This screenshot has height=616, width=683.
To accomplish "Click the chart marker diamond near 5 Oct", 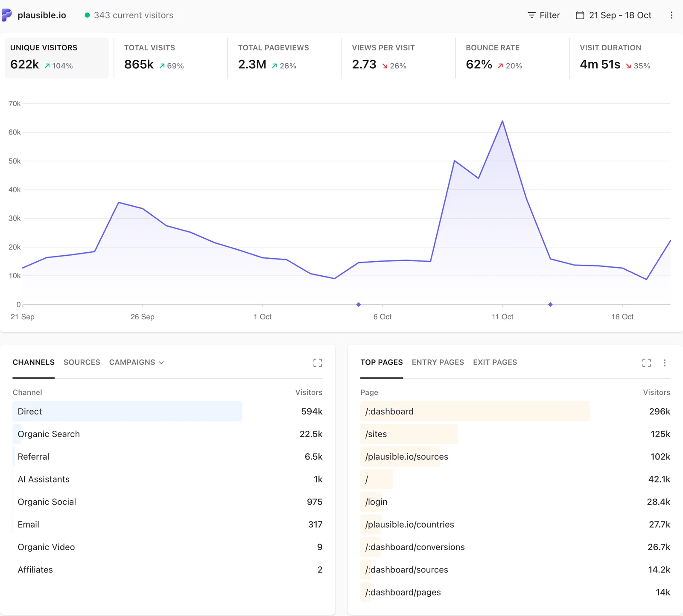I will click(359, 304).
